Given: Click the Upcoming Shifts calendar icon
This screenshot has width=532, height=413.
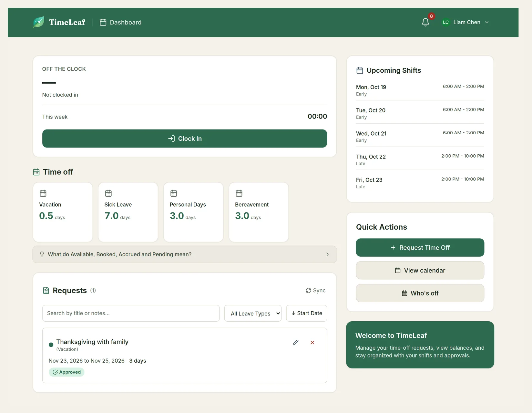Looking at the screenshot, I should pos(360,70).
